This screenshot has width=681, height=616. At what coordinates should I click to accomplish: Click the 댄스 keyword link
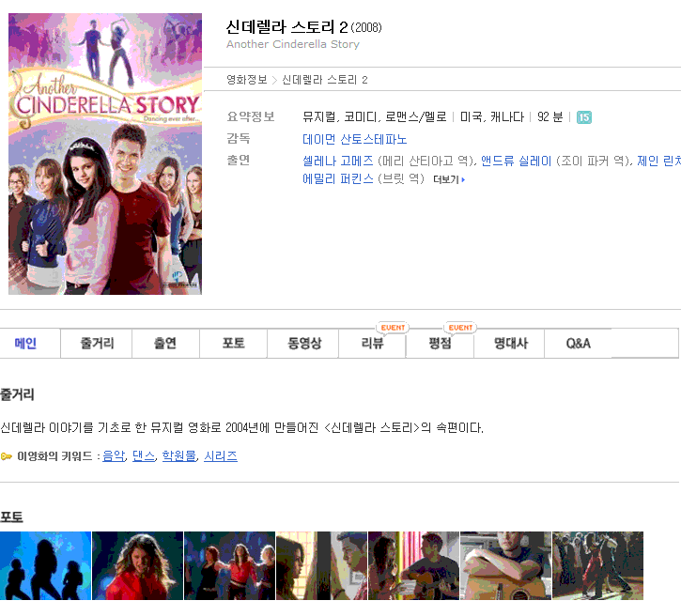144,455
